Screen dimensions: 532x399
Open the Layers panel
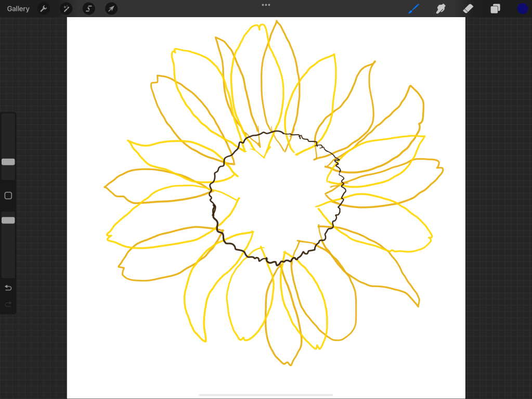[495, 9]
